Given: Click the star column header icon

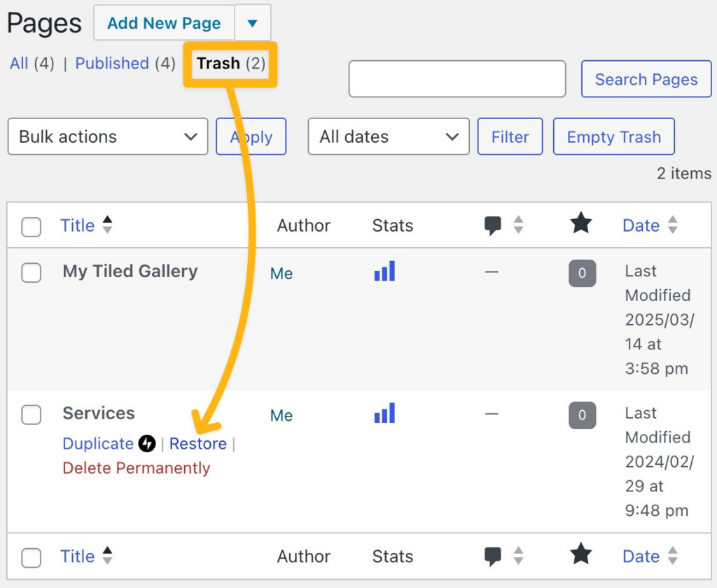Looking at the screenshot, I should click(580, 223).
